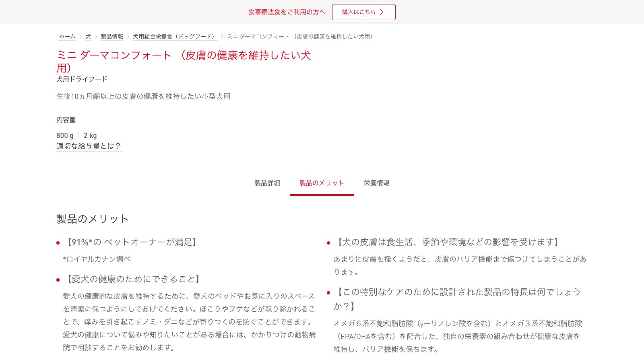Click the 【この特別なケアのために設計された製品の特長は何でしょうか？】 heading

click(x=457, y=299)
